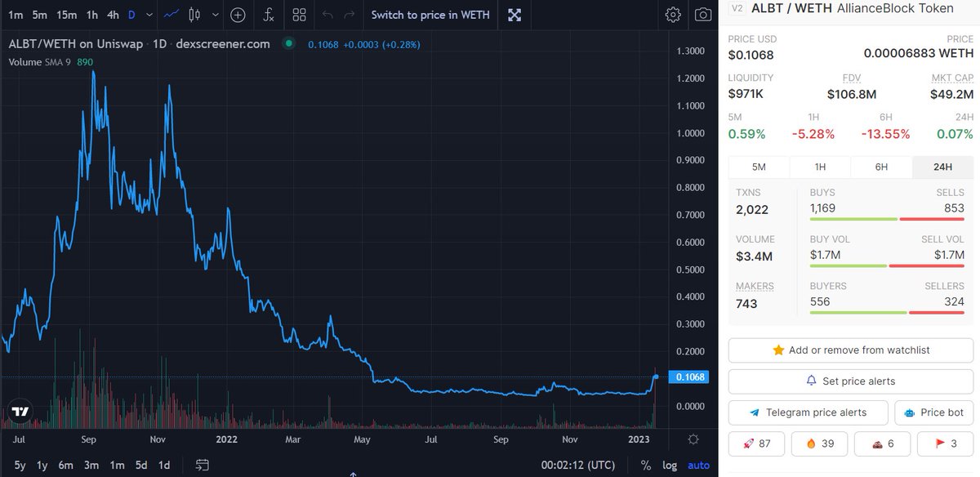Open the Price bot button
Image resolution: width=980 pixels, height=477 pixels.
pyautogui.click(x=934, y=412)
